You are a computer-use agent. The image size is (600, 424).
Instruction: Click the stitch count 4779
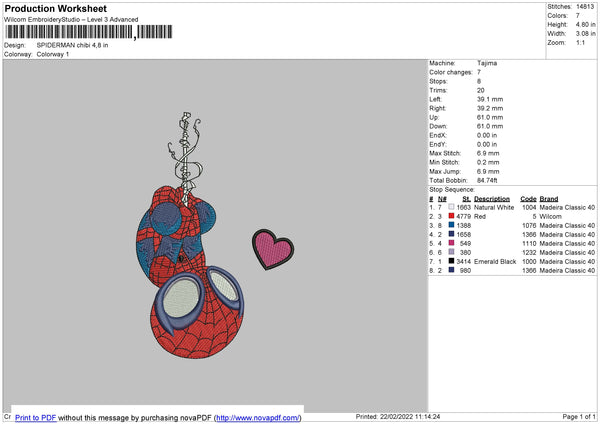click(x=463, y=216)
